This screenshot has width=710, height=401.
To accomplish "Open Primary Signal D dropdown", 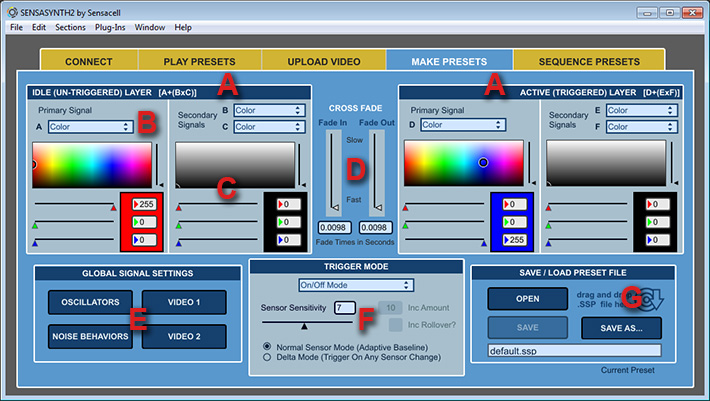I will tap(463, 124).
